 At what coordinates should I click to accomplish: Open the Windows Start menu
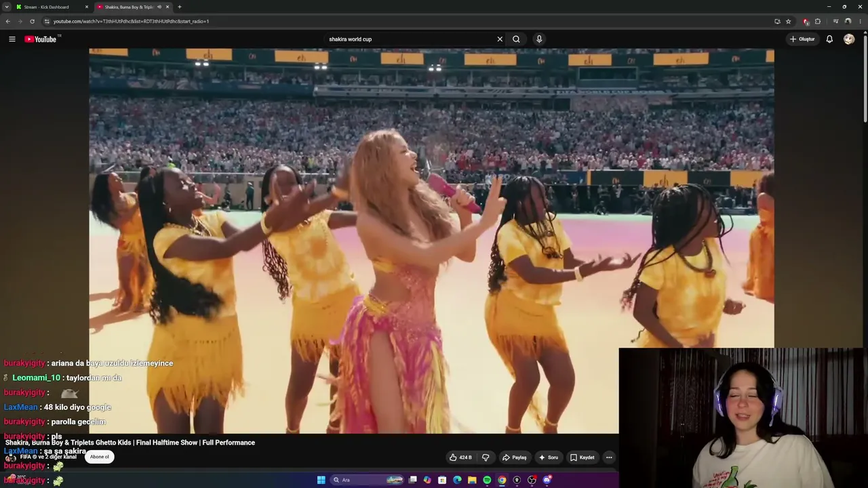coord(321,480)
